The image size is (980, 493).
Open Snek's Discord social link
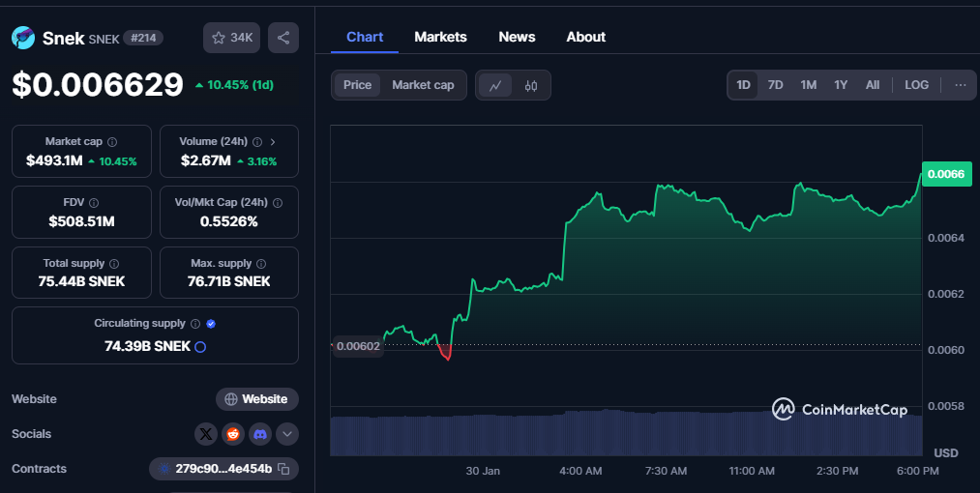[x=260, y=434]
